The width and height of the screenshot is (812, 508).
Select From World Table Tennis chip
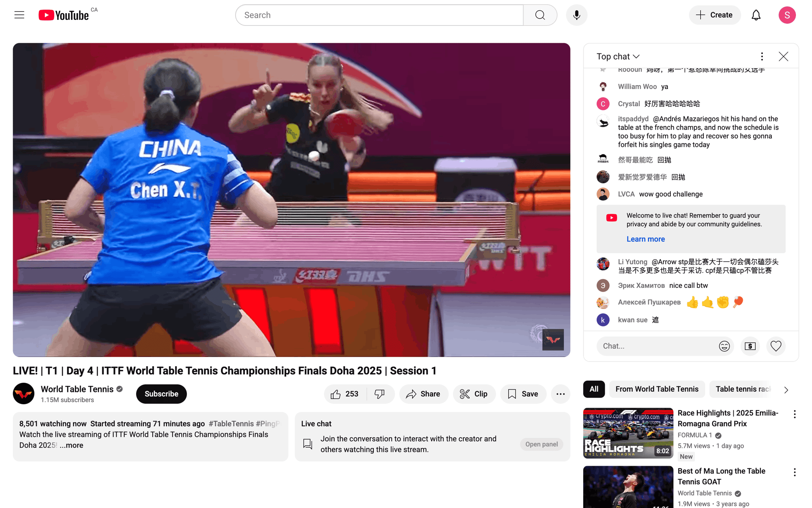click(x=657, y=389)
